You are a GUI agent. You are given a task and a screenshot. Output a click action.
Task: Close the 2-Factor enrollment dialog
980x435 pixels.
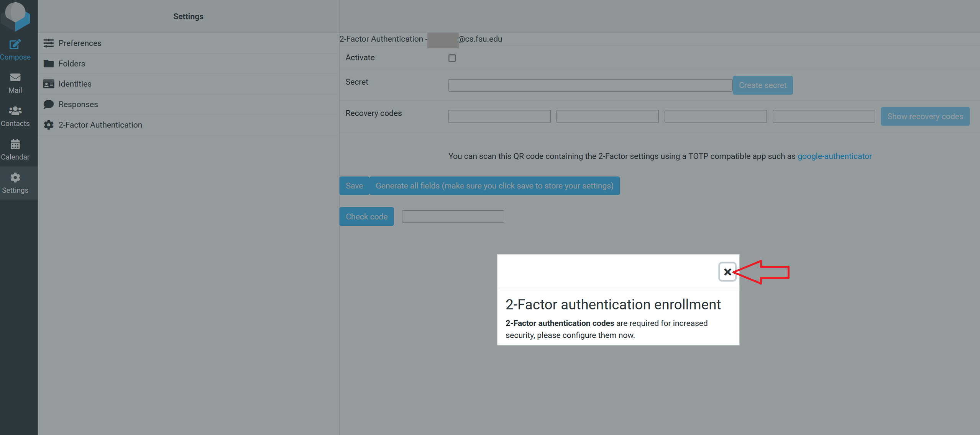pyautogui.click(x=727, y=272)
